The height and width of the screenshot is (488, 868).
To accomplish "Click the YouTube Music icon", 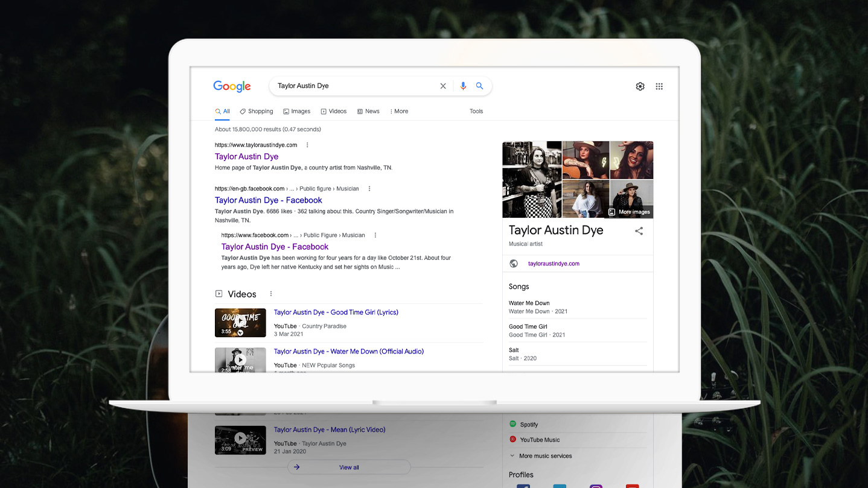I will tap(513, 440).
